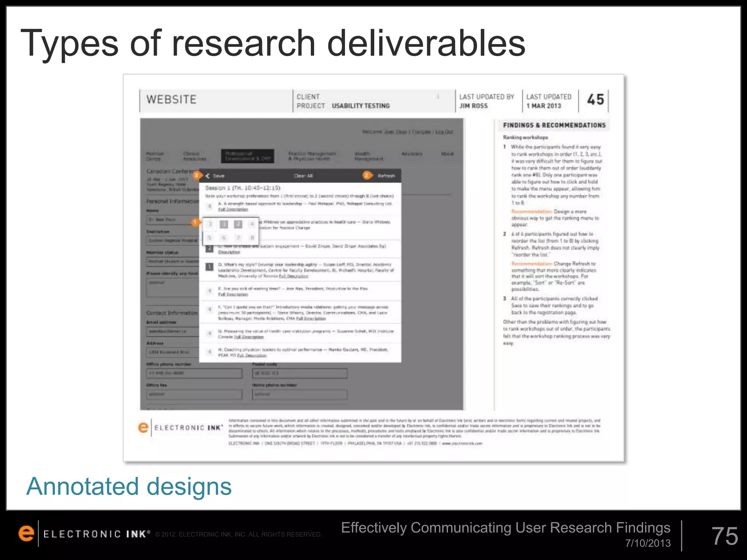Click the 'JIM ROSS' name text
Screen dimensions: 747x560
click(x=473, y=106)
